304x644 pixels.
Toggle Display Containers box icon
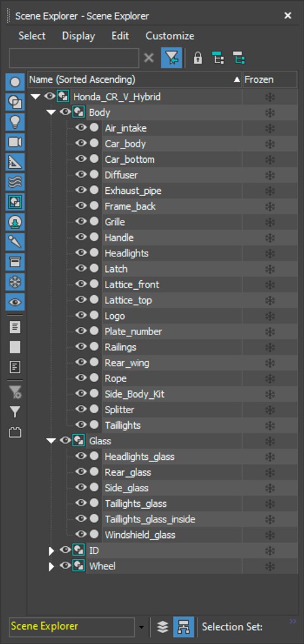[15, 262]
